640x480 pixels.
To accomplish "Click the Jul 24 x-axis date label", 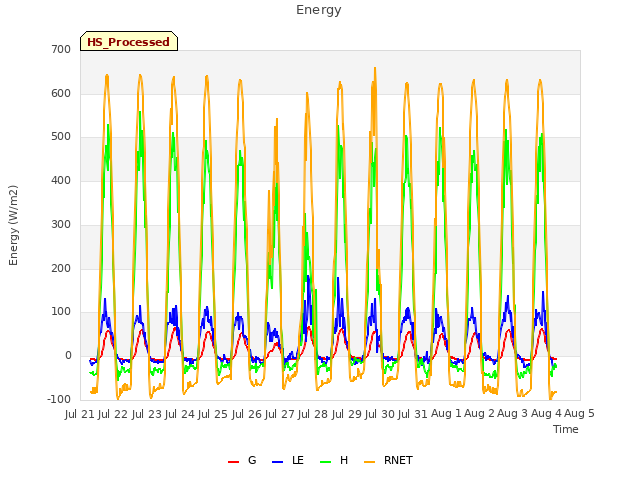I will point(180,414).
